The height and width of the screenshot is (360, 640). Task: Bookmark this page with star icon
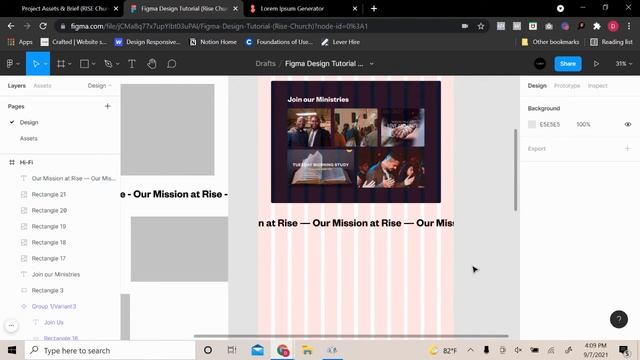pos(481,26)
